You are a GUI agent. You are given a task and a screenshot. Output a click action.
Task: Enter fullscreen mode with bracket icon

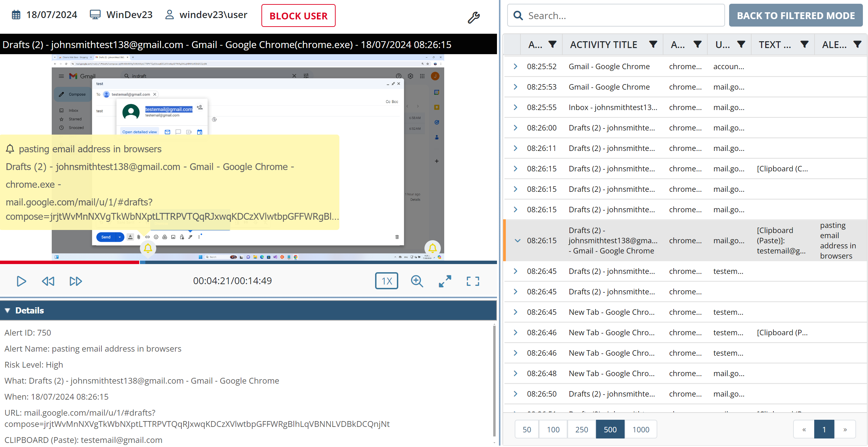point(473,281)
